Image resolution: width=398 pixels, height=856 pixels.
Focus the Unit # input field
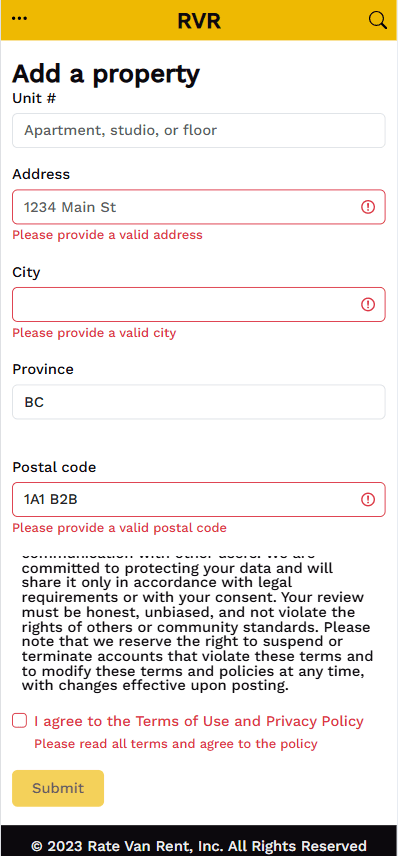[199, 130]
